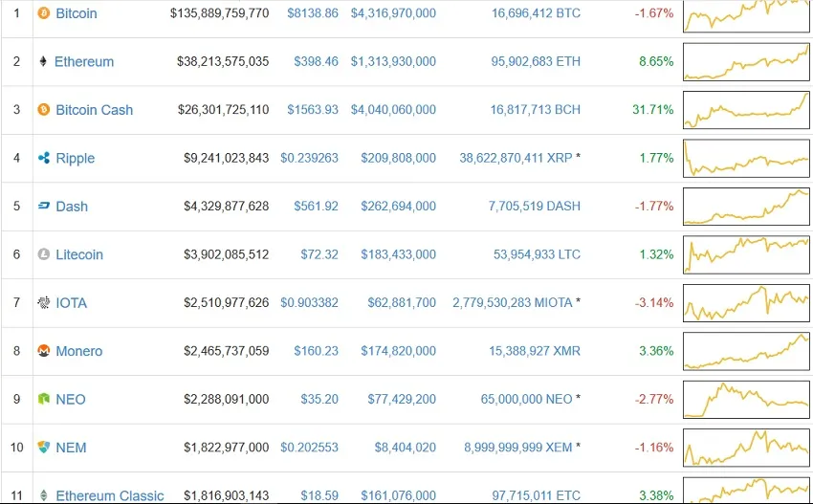The image size is (813, 504).
Task: Open the Ethereum coin page link
Action: point(84,62)
